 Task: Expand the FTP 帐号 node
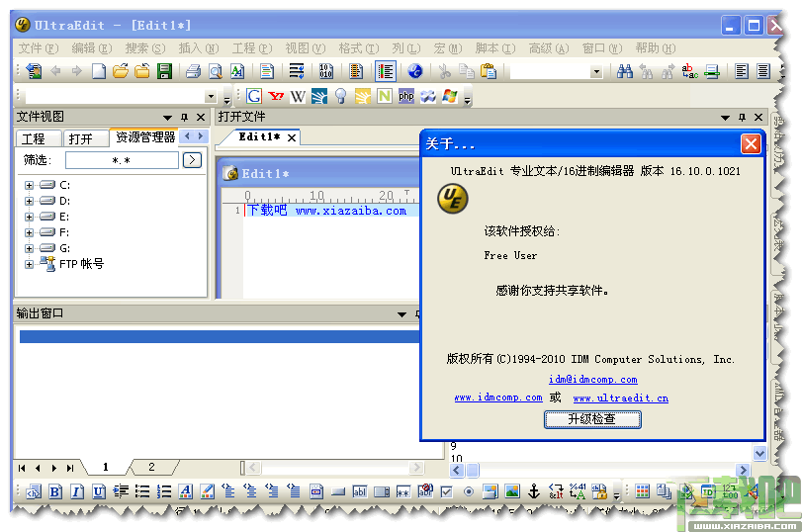[29, 264]
